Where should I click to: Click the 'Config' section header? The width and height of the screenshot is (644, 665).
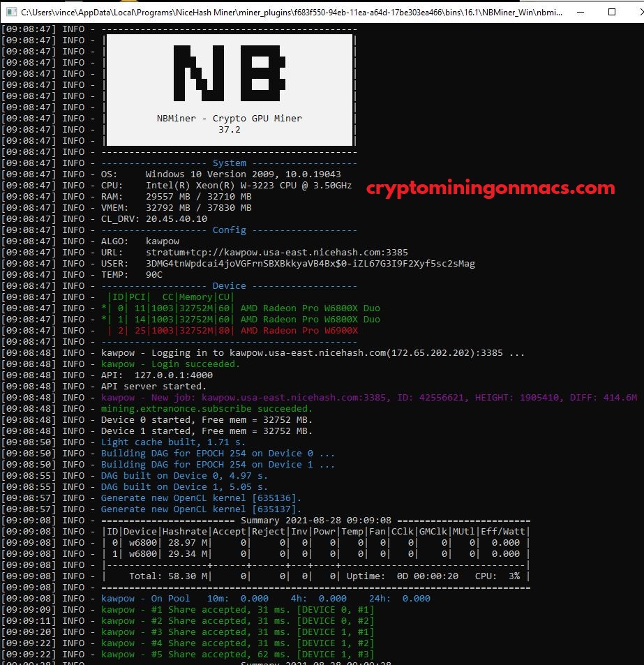pyautogui.click(x=230, y=230)
